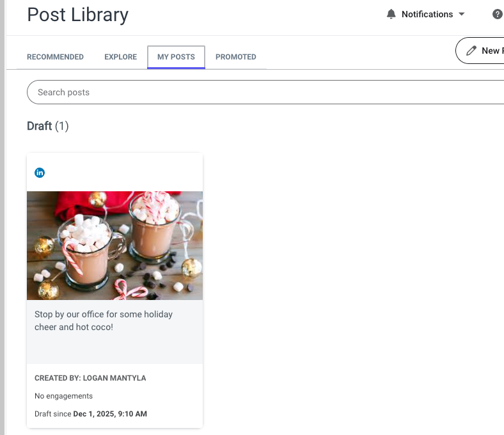
Task: Click the gray sidebar strip along the window edge
Action: click(3, 217)
